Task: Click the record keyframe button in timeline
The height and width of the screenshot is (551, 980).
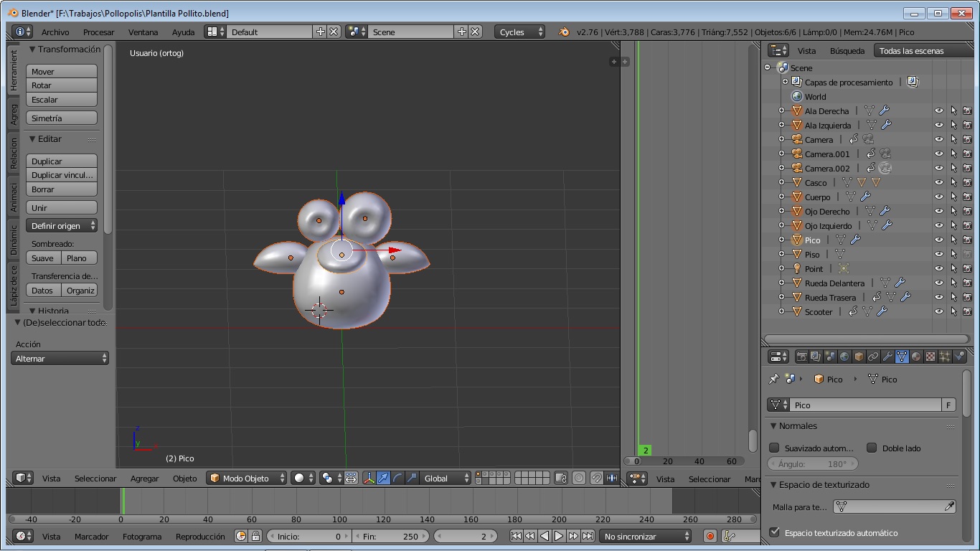Action: (710, 536)
